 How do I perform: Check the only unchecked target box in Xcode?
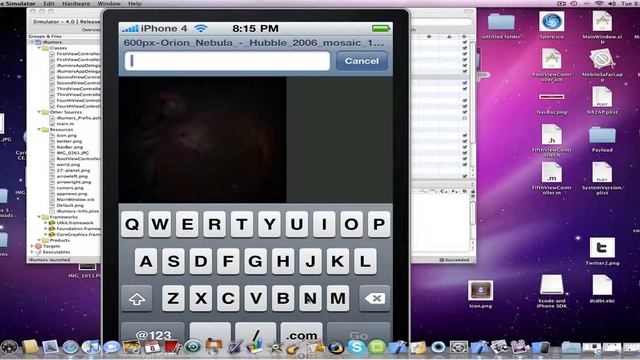(465, 118)
